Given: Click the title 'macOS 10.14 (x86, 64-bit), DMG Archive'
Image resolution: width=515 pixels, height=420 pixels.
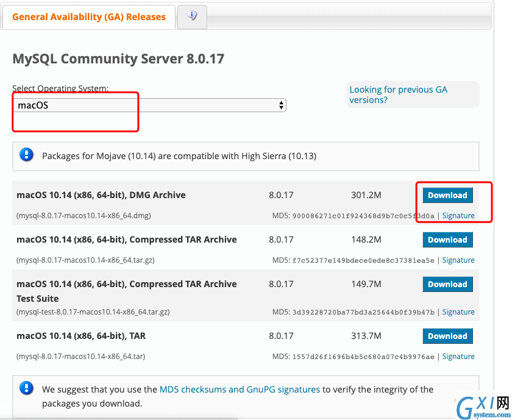Looking at the screenshot, I should point(101,195).
